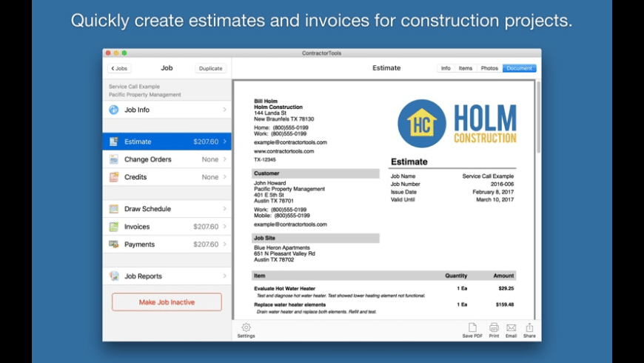Screen dimensions: 644x363
Task: Open Invoices row chevron
Action: [x=225, y=227]
